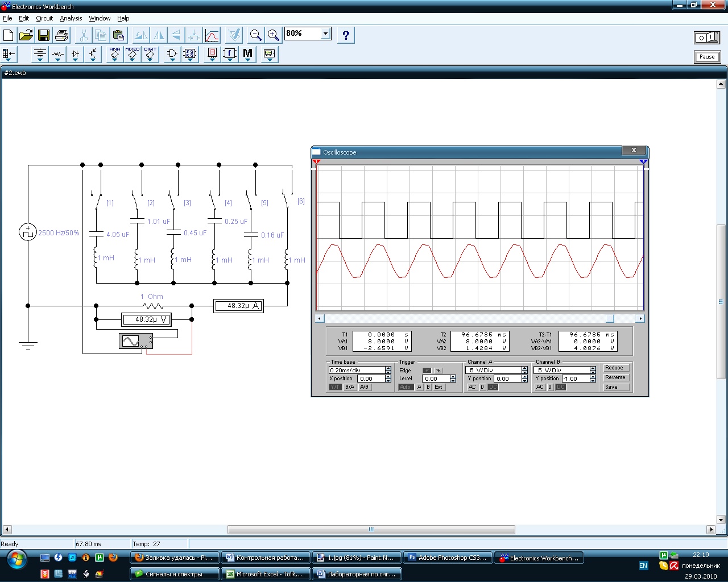
Task: Click the Reduce button on oscilloscope
Action: coord(615,368)
